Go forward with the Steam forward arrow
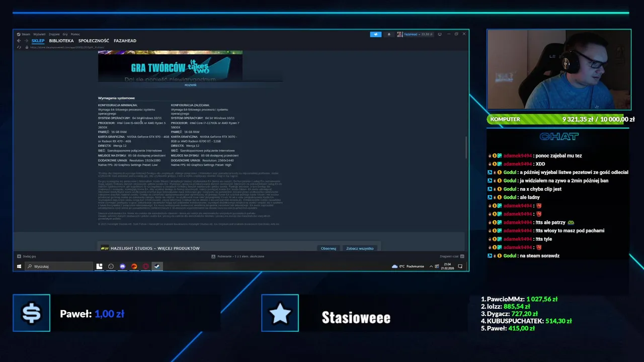This screenshot has height=362, width=644. 26,41
